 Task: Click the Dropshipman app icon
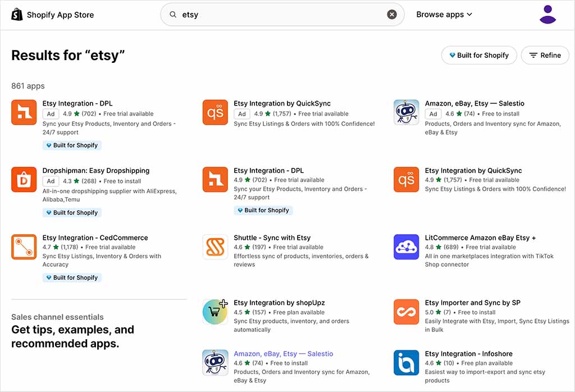tap(24, 180)
